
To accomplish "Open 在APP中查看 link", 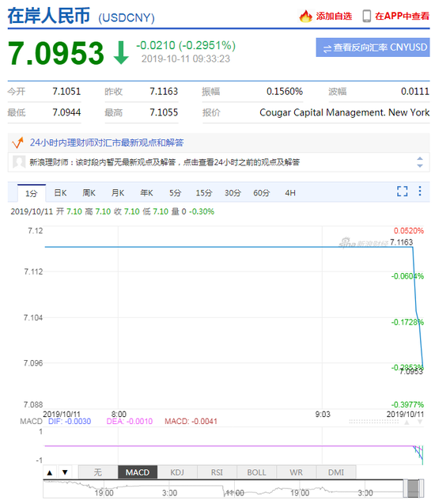I will click(402, 16).
